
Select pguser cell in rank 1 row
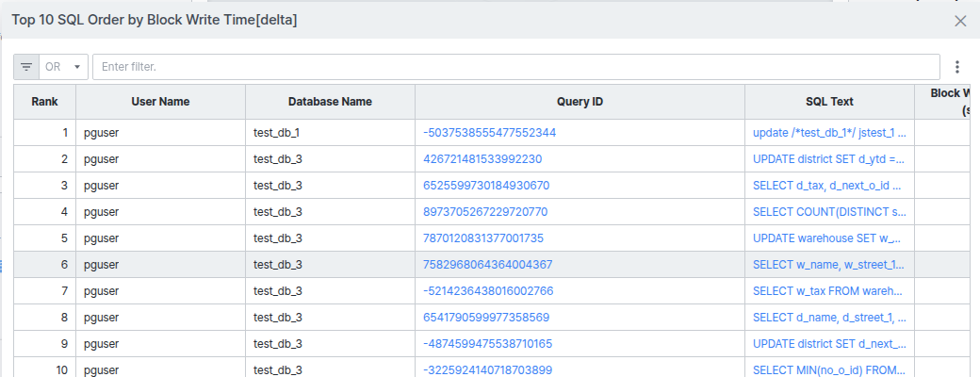(x=160, y=133)
